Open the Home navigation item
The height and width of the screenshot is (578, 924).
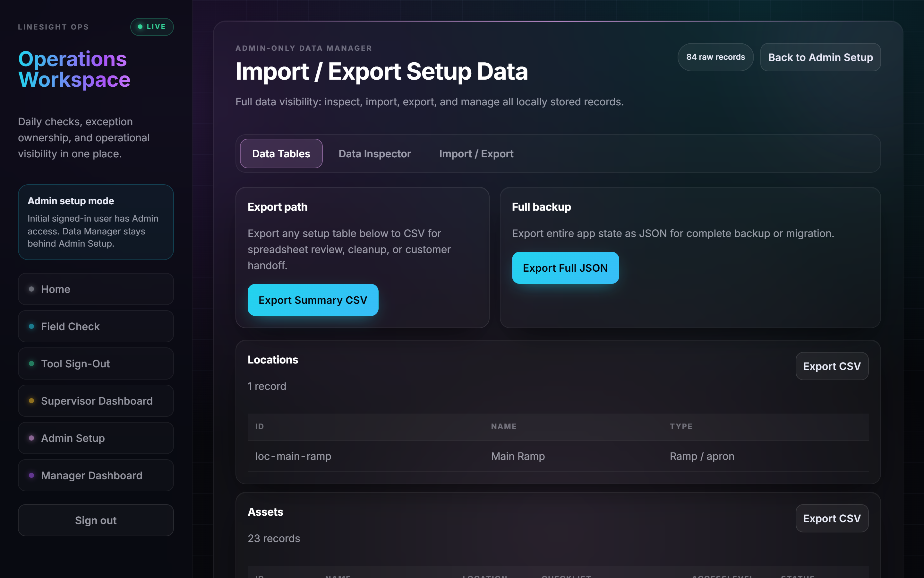coord(96,289)
